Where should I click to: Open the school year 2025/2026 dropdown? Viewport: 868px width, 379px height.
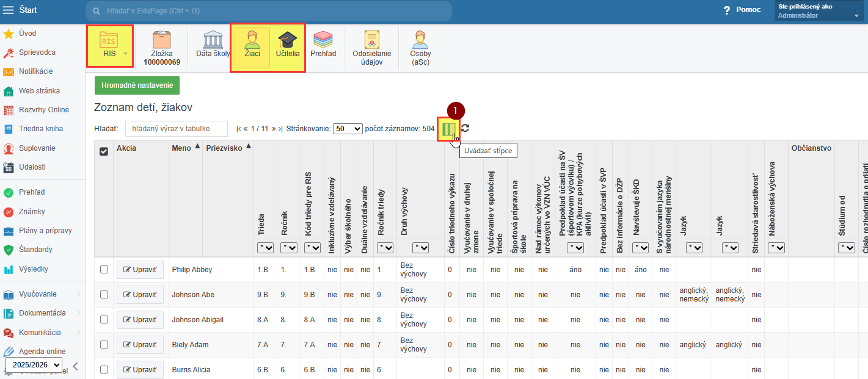[34, 365]
